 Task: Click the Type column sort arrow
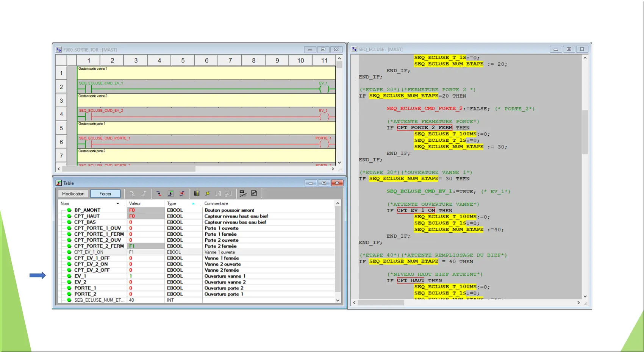(x=193, y=203)
